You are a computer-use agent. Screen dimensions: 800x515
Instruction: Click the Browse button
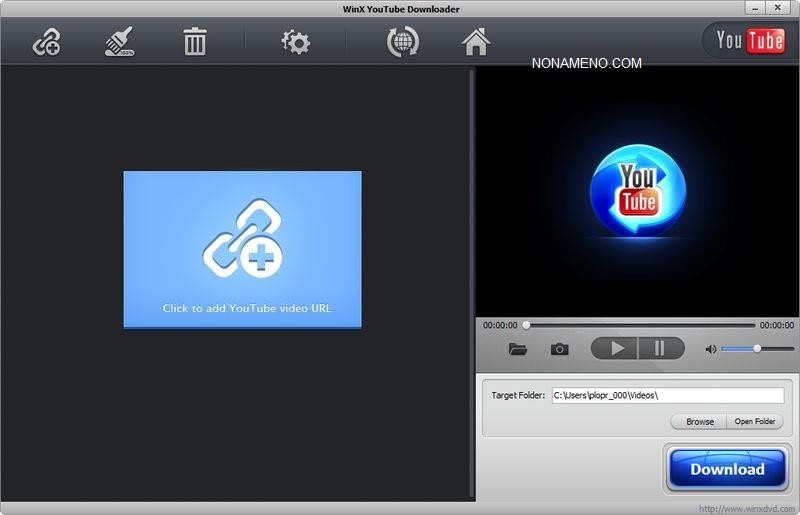[x=699, y=422]
